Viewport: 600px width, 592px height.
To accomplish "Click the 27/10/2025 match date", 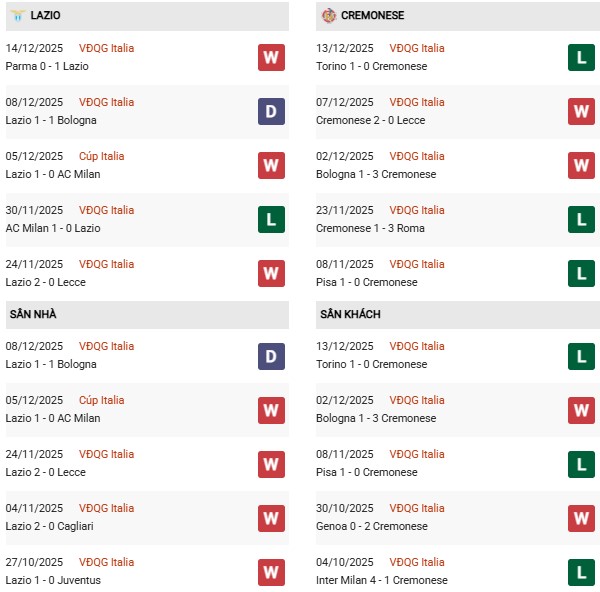I will pos(34,562).
